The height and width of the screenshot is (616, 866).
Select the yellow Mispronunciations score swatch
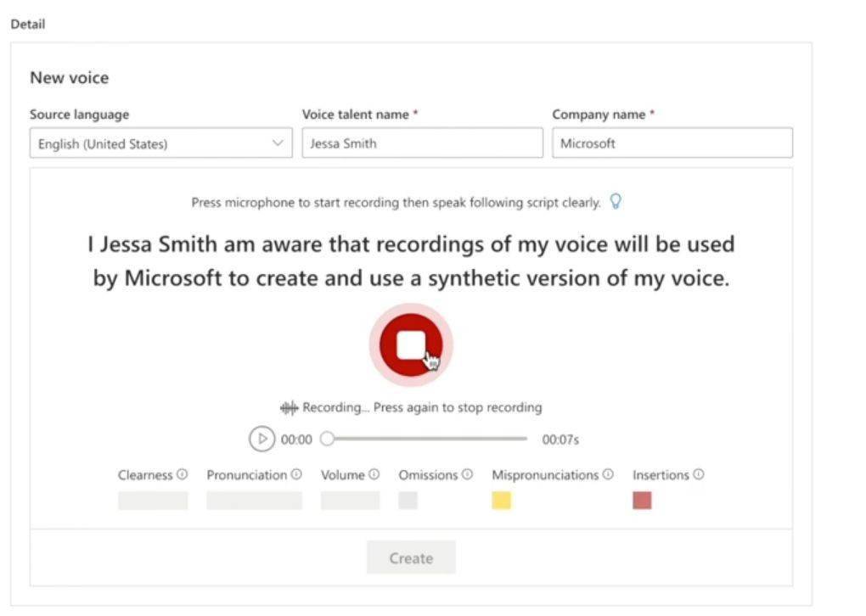[x=502, y=501]
